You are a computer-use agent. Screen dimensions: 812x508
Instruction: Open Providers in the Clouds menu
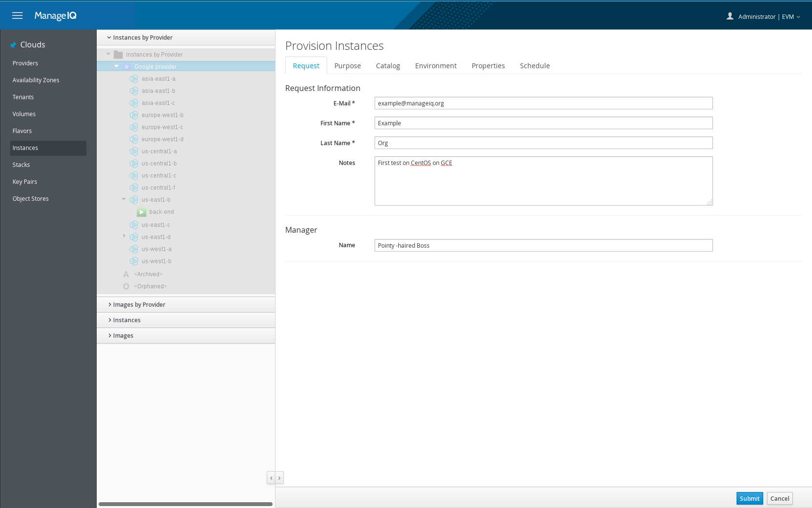click(48, 63)
